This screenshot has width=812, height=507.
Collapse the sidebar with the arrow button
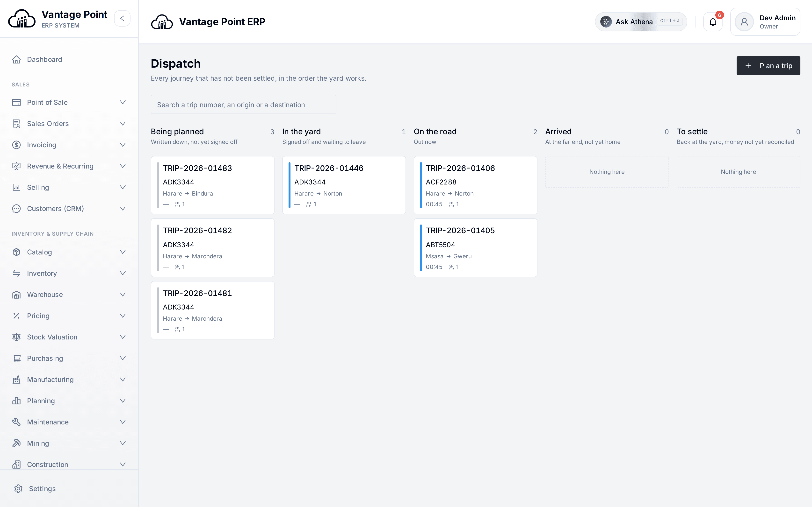(x=122, y=18)
